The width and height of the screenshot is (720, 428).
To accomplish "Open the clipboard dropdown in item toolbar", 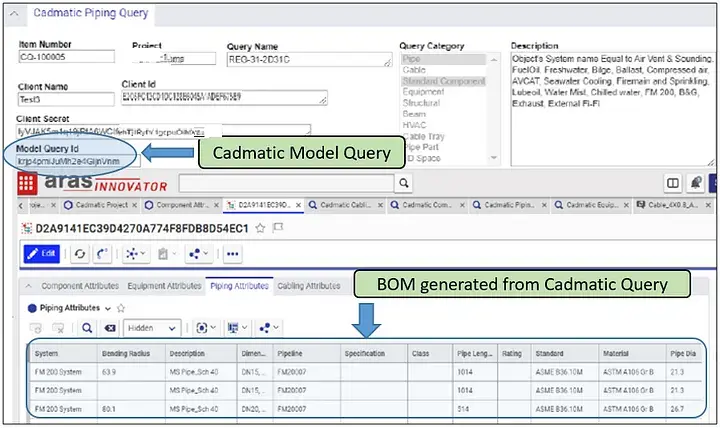I will pos(167,253).
